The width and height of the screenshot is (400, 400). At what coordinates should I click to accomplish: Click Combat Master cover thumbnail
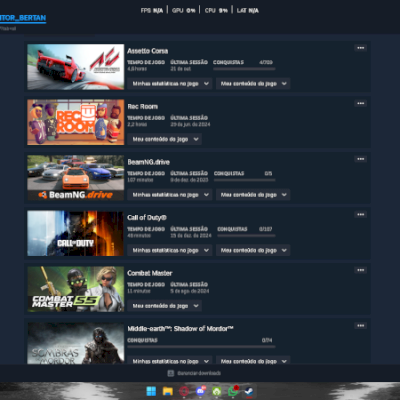[76, 289]
